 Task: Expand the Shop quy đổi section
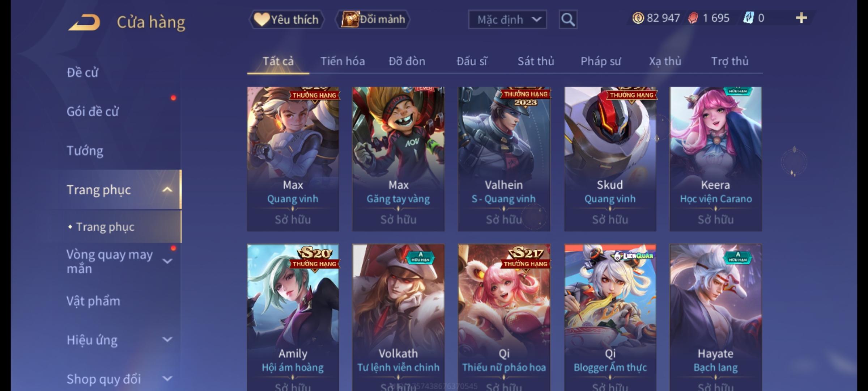tap(167, 379)
